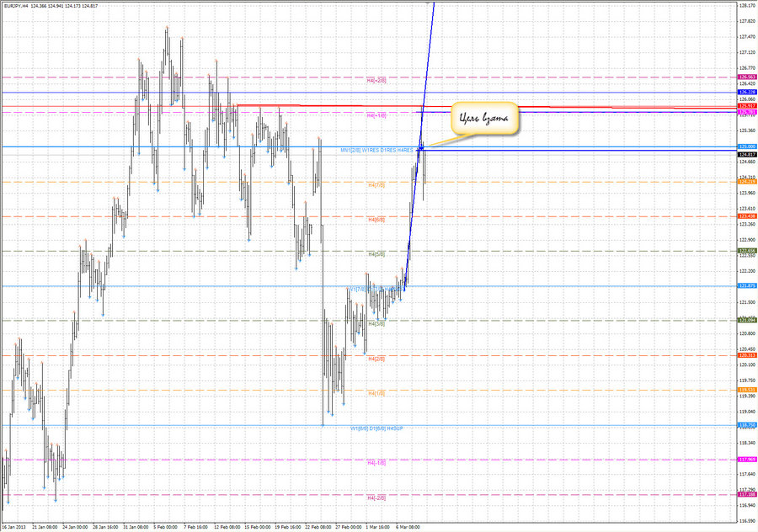Click the H4[7/8] orange dashed line label
758x532 pixels.
[x=377, y=184]
